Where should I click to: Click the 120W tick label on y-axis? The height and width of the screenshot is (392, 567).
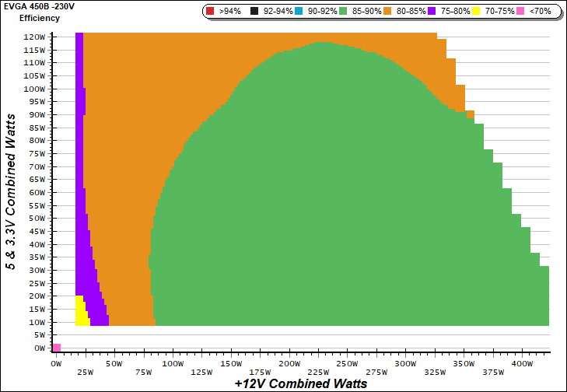pyautogui.click(x=34, y=37)
